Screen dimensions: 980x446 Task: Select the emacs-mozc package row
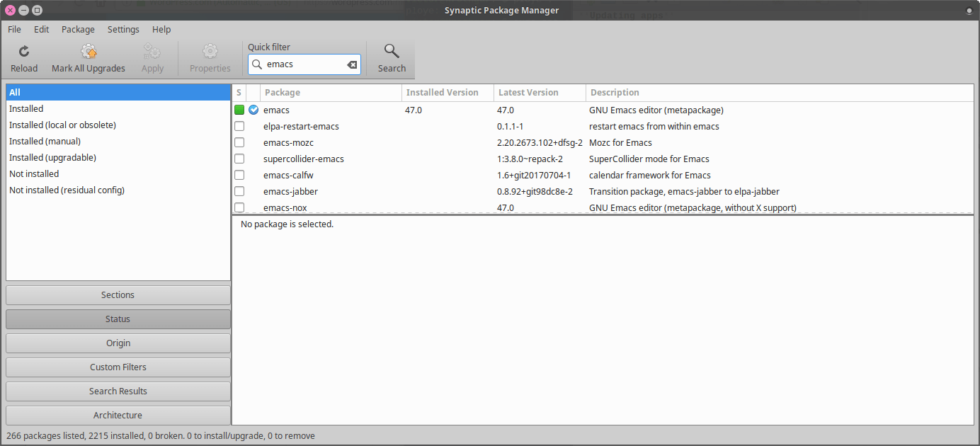pos(603,142)
